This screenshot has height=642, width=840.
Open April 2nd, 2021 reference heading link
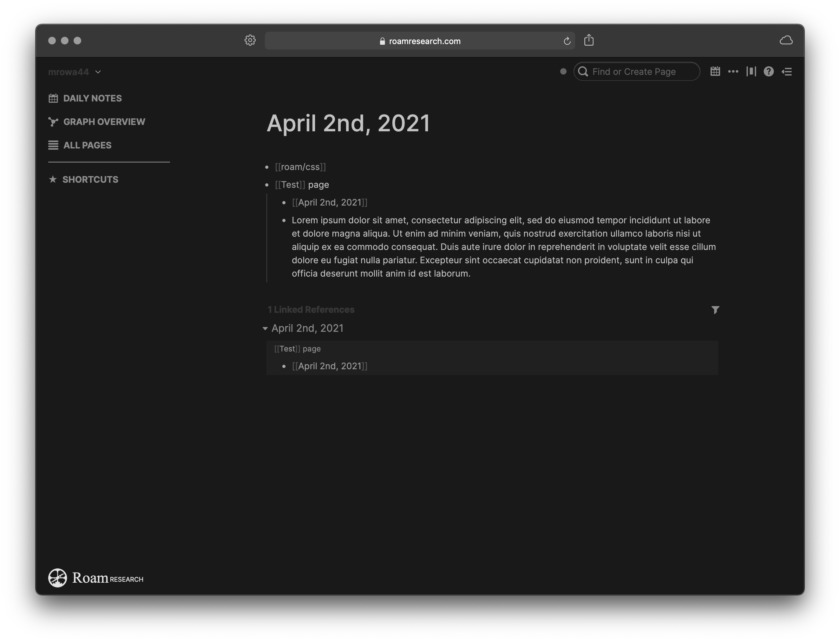[307, 328]
